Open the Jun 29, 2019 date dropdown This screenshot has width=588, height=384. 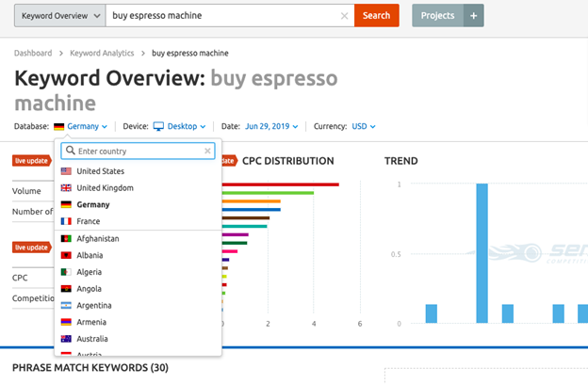tap(271, 126)
